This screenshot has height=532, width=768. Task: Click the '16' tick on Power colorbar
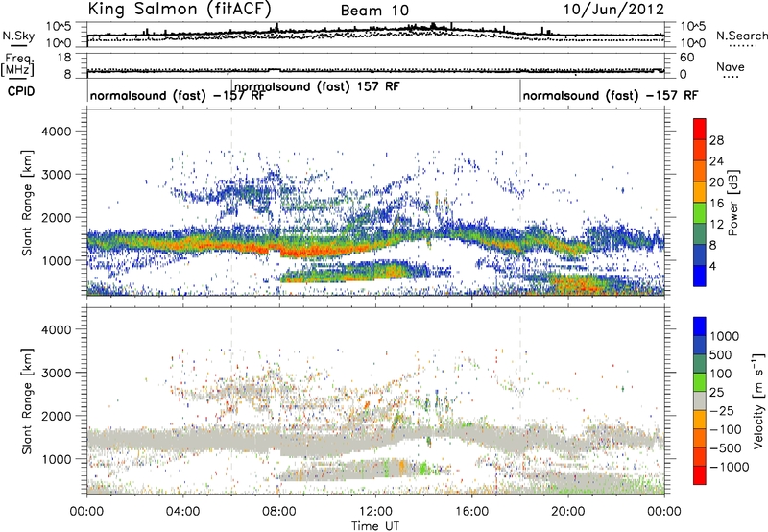tap(716, 204)
